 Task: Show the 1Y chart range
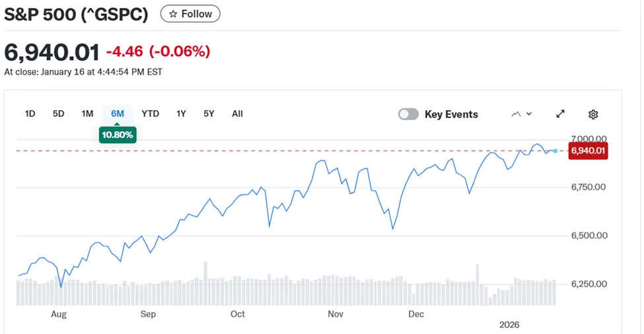click(x=181, y=114)
